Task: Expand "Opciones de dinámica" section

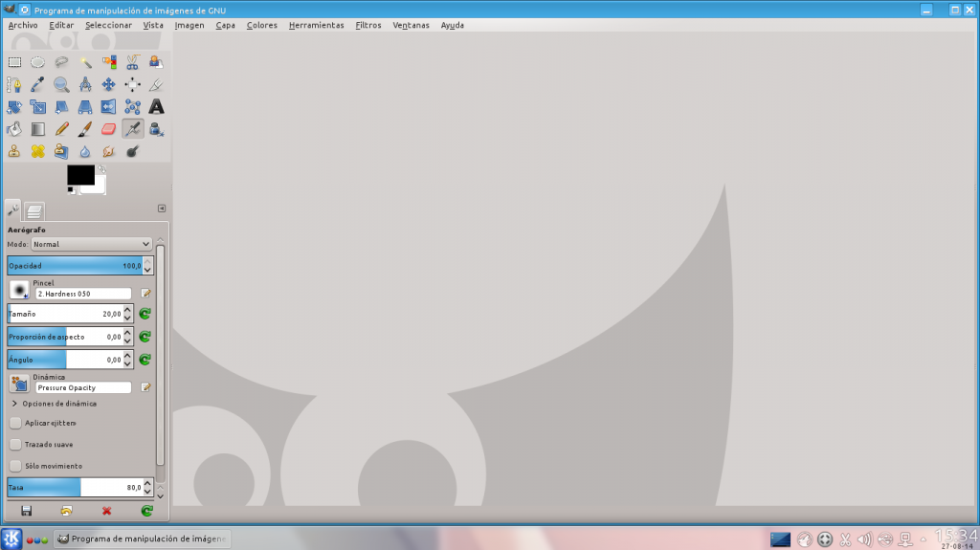Action: tap(14, 404)
